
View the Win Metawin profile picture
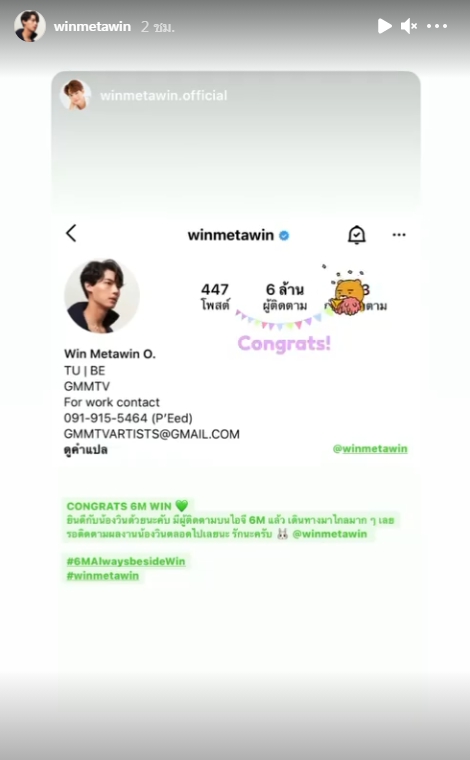tap(102, 296)
